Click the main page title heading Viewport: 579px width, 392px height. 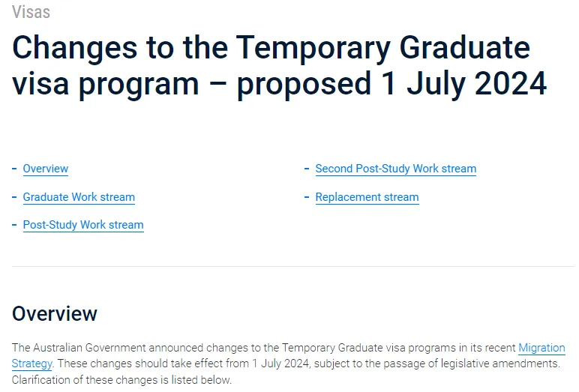pos(279,66)
